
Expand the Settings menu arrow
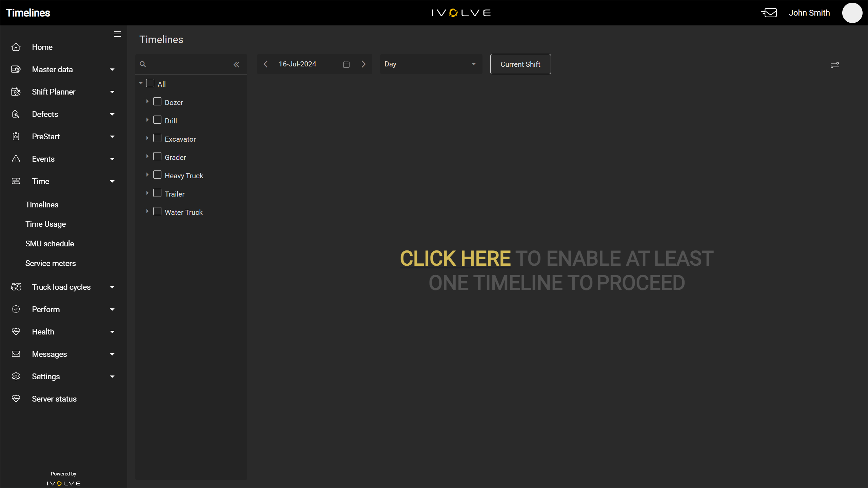point(112,377)
